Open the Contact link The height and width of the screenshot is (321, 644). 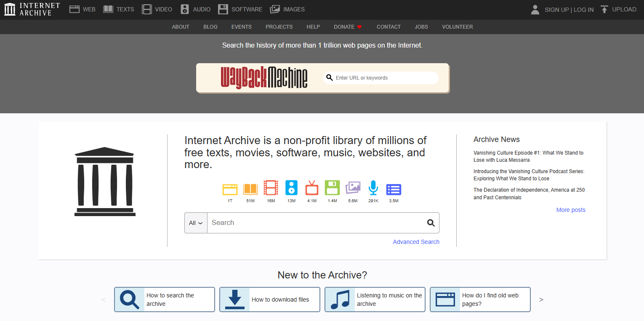(389, 27)
